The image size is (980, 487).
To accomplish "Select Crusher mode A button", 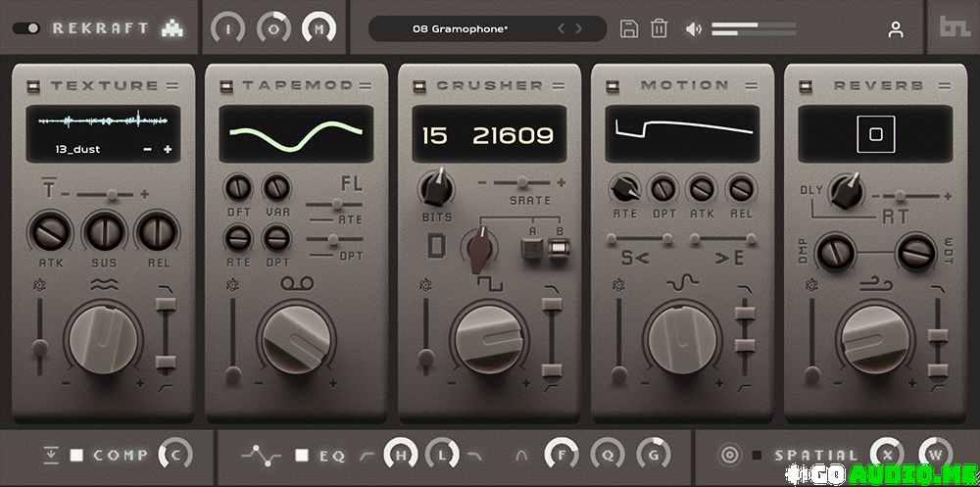I will pos(532,250).
